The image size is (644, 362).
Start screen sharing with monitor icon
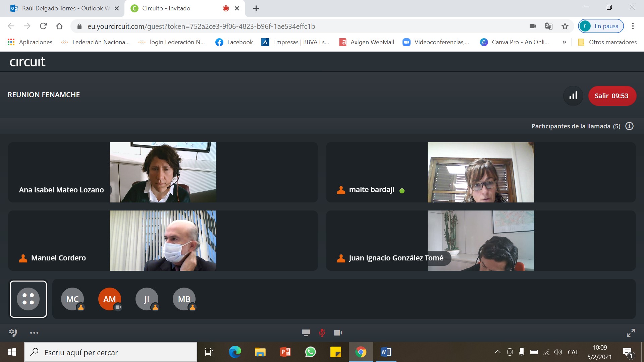pos(306,333)
